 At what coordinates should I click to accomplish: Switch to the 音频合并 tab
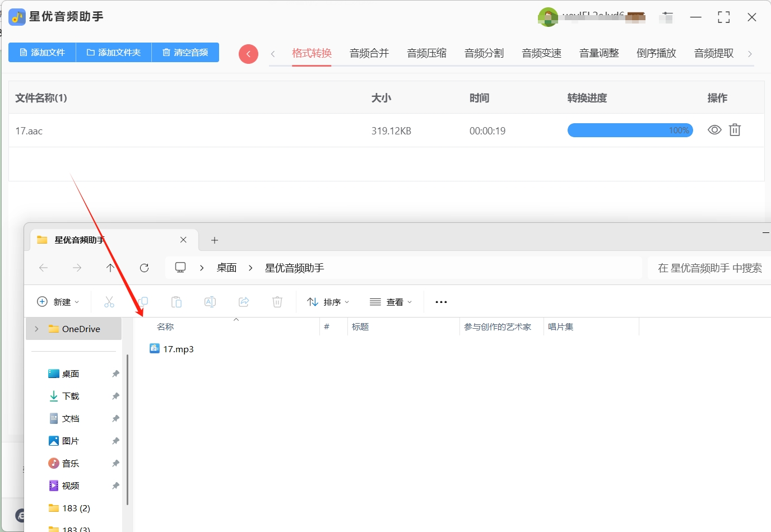coord(369,53)
